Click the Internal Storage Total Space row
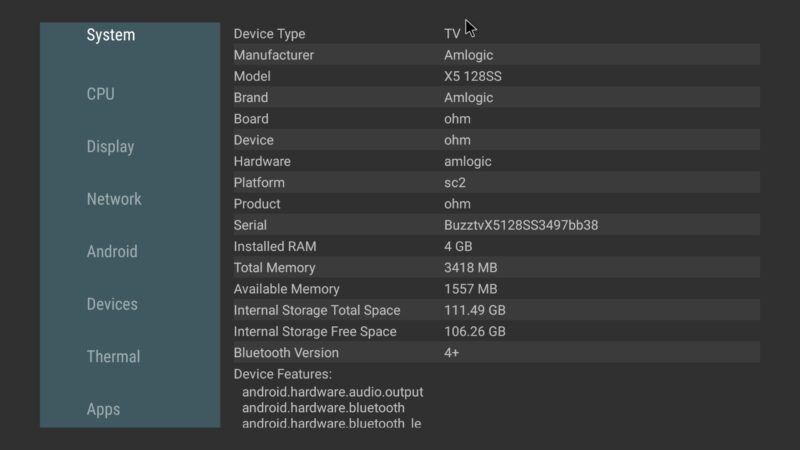This screenshot has height=450, width=800. [495, 310]
